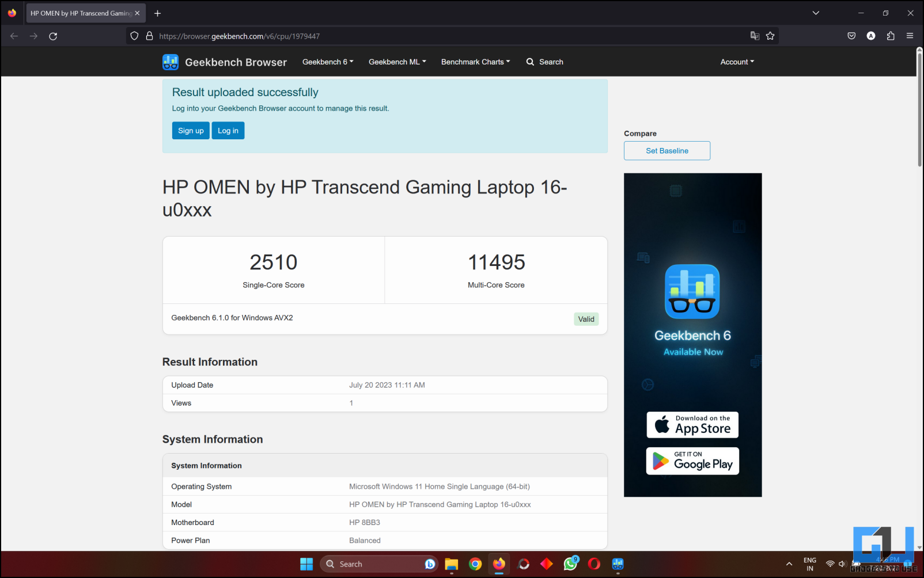Open the Geekbench 6 dropdown menu
Viewport: 924px width, 578px height.
click(328, 62)
